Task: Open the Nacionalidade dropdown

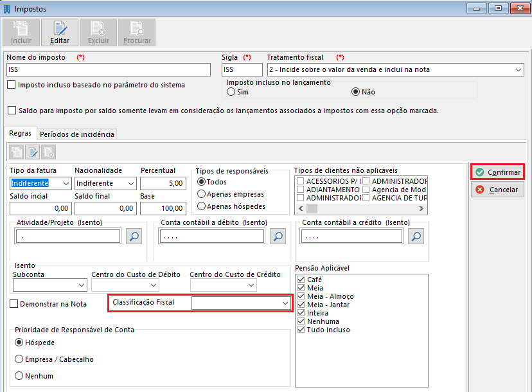Action: (131, 183)
